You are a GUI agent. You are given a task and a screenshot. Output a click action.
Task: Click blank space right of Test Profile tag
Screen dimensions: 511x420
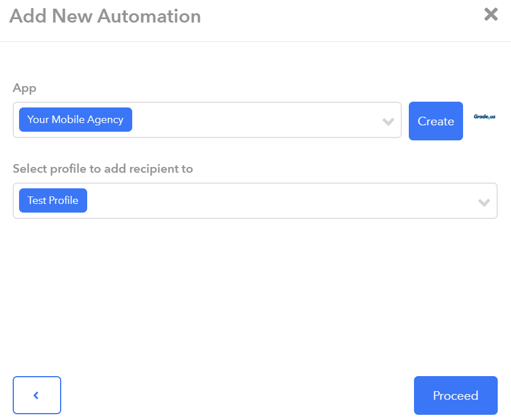coord(280,200)
